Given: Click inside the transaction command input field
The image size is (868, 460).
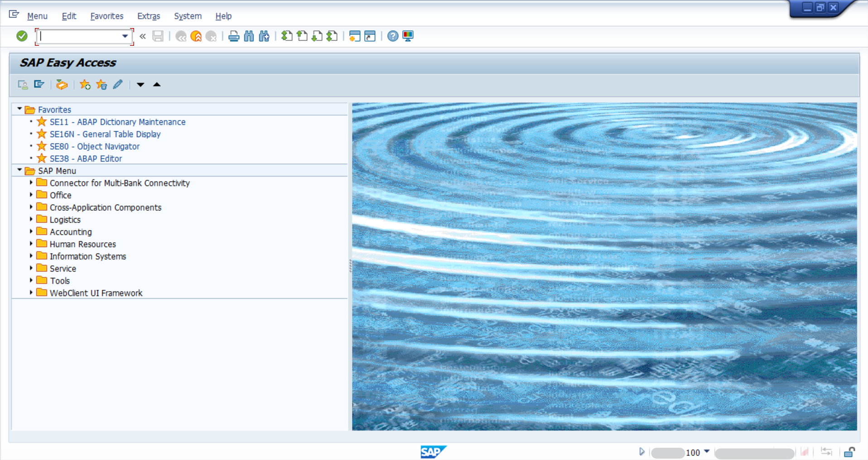Looking at the screenshot, I should pyautogui.click(x=79, y=36).
